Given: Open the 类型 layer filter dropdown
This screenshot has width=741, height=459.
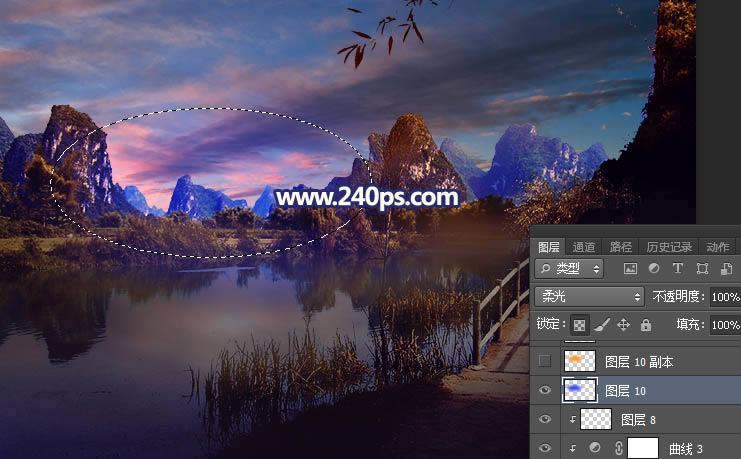Looking at the screenshot, I should pos(570,268).
